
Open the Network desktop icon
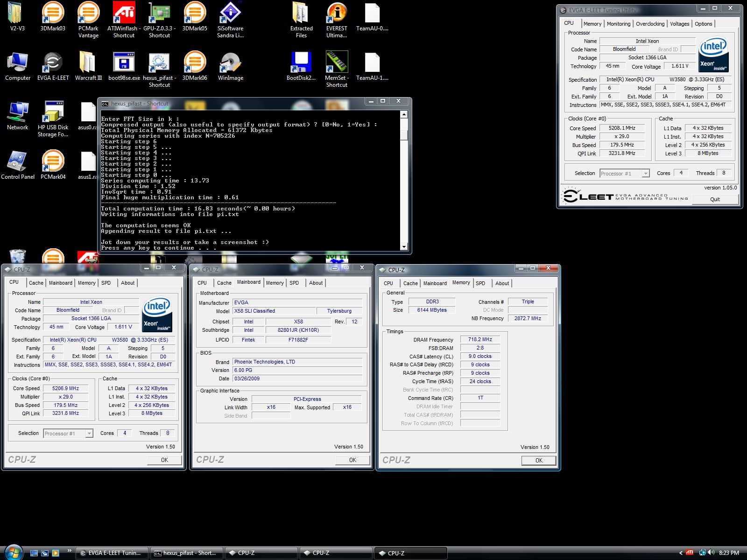pyautogui.click(x=17, y=116)
